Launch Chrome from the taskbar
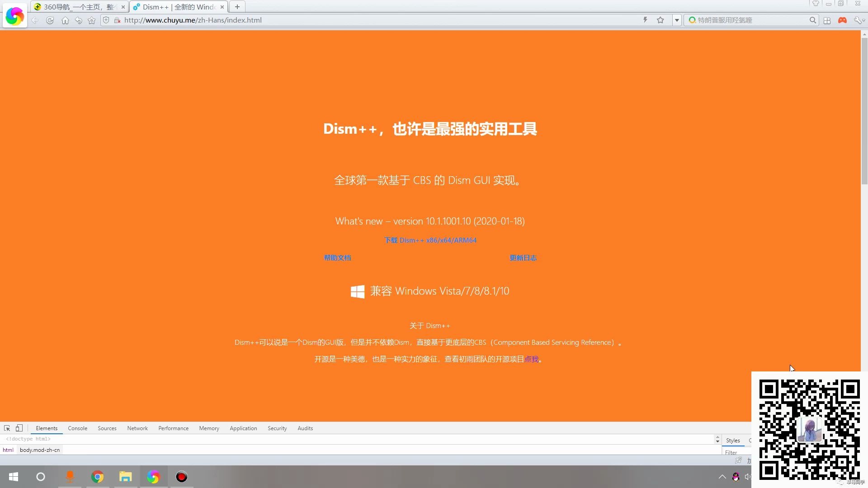Image resolution: width=868 pixels, height=488 pixels. tap(98, 477)
